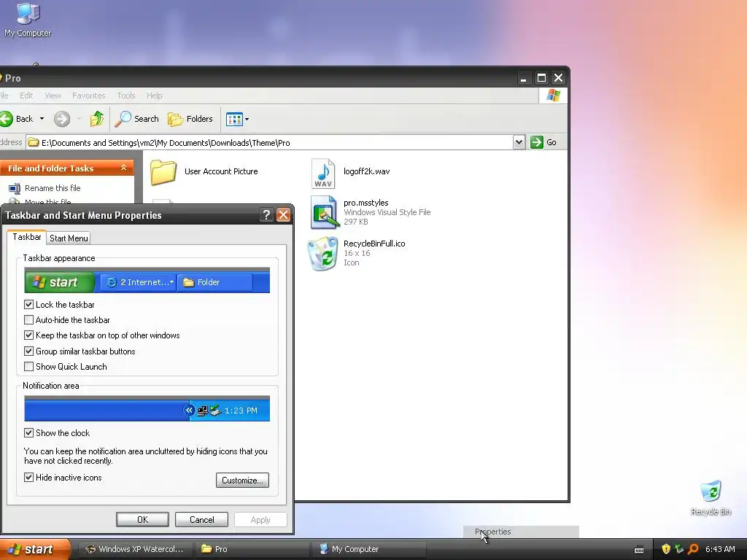Select the RecycleBinFull.ico file icon
The width and height of the screenshot is (747, 560).
pos(323,253)
